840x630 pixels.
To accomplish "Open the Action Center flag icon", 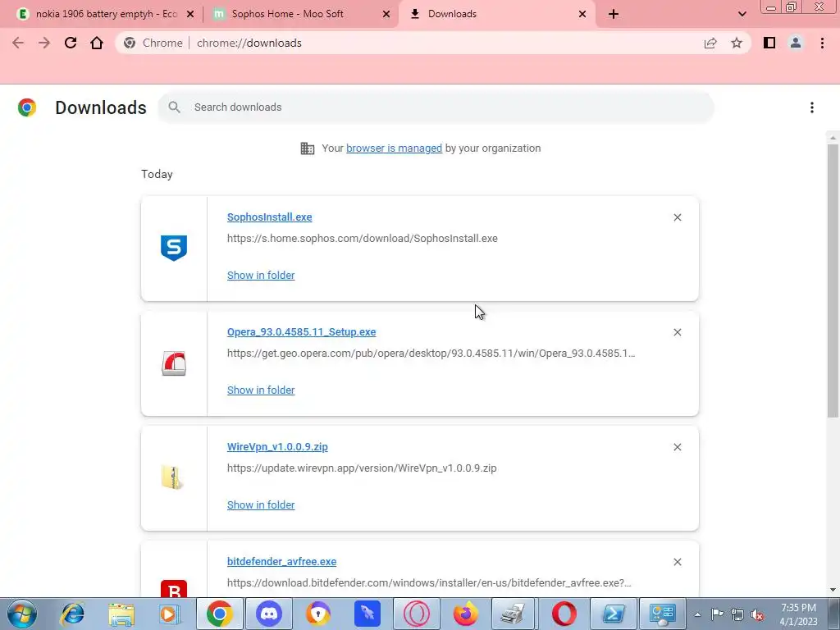I will click(717, 614).
